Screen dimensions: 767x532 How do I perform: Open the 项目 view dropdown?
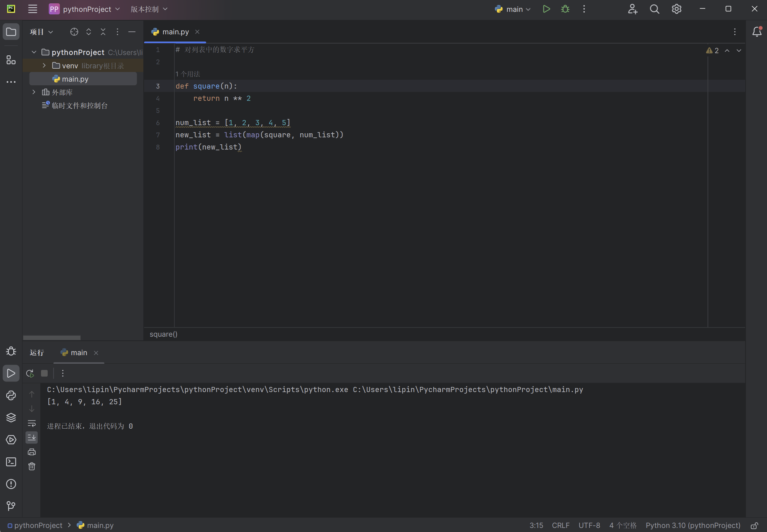pyautogui.click(x=41, y=32)
